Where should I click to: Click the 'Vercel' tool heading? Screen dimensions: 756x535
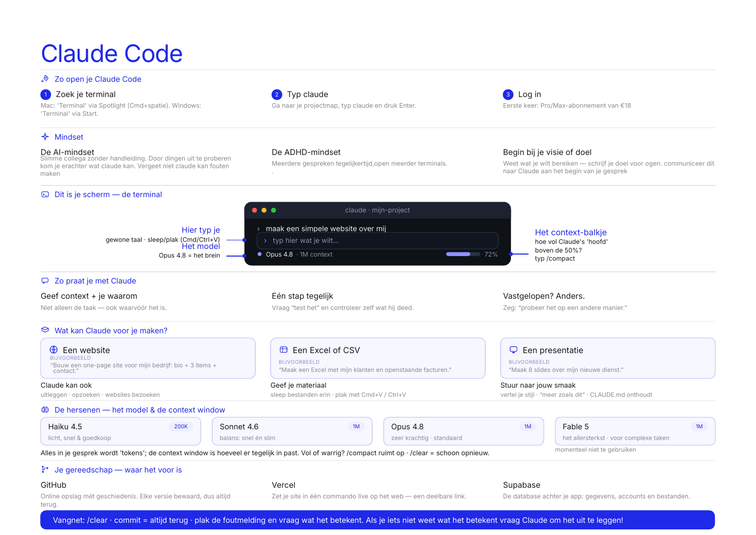(283, 485)
